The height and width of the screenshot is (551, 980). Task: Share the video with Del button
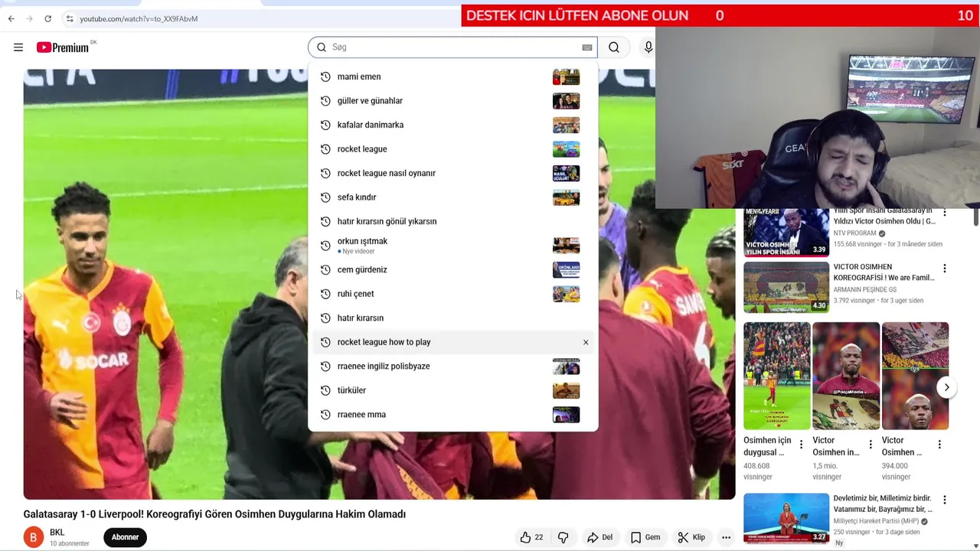tap(599, 537)
